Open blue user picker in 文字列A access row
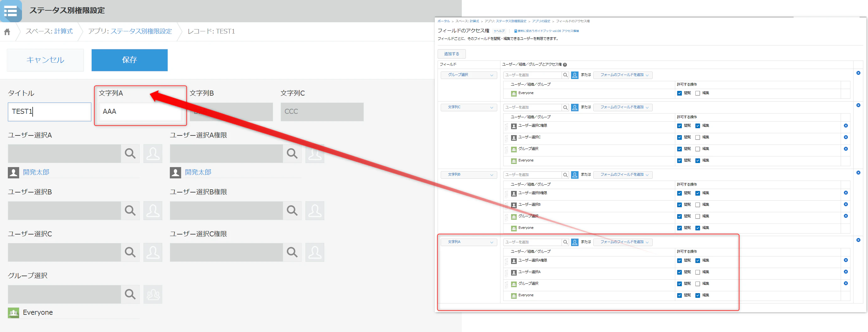 575,242
